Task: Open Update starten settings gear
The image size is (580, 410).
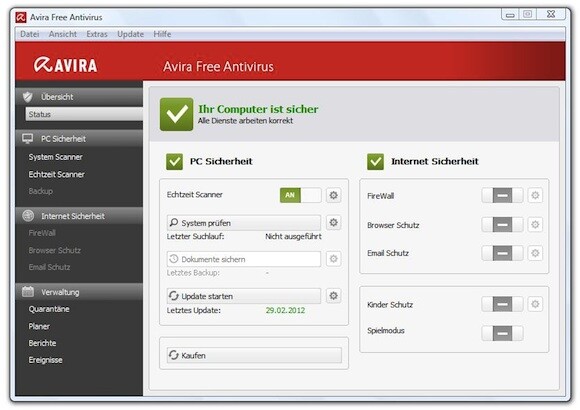Action: click(333, 296)
